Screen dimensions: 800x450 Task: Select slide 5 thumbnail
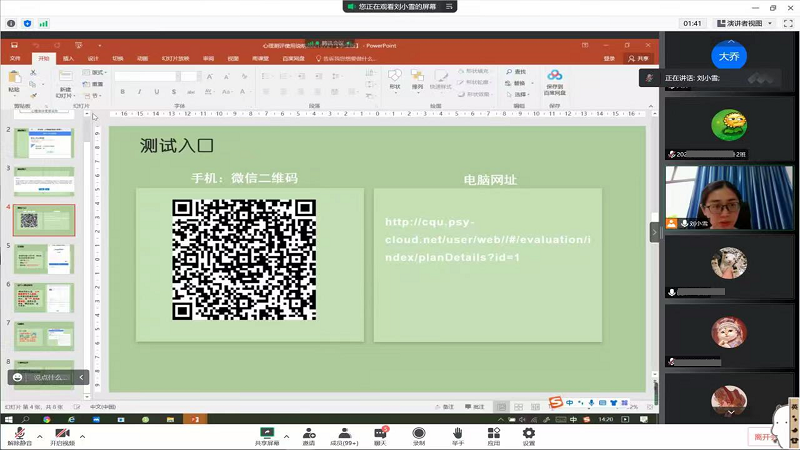(44, 259)
